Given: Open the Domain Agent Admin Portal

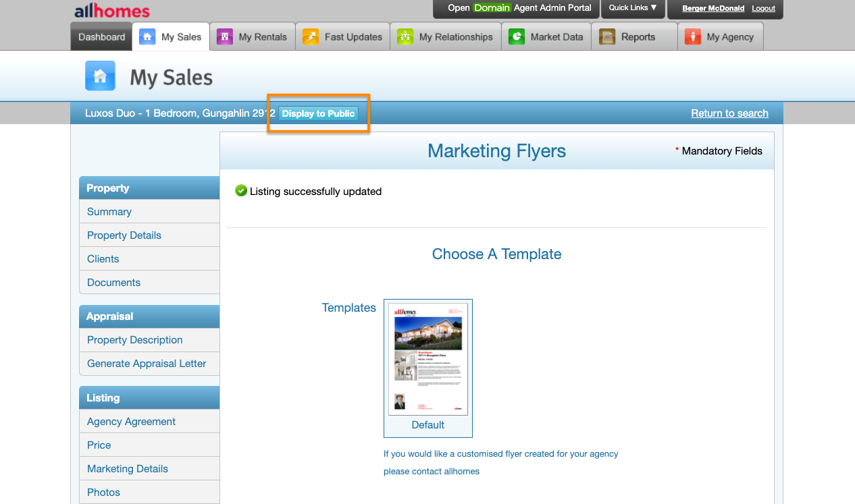Looking at the screenshot, I should tap(519, 8).
